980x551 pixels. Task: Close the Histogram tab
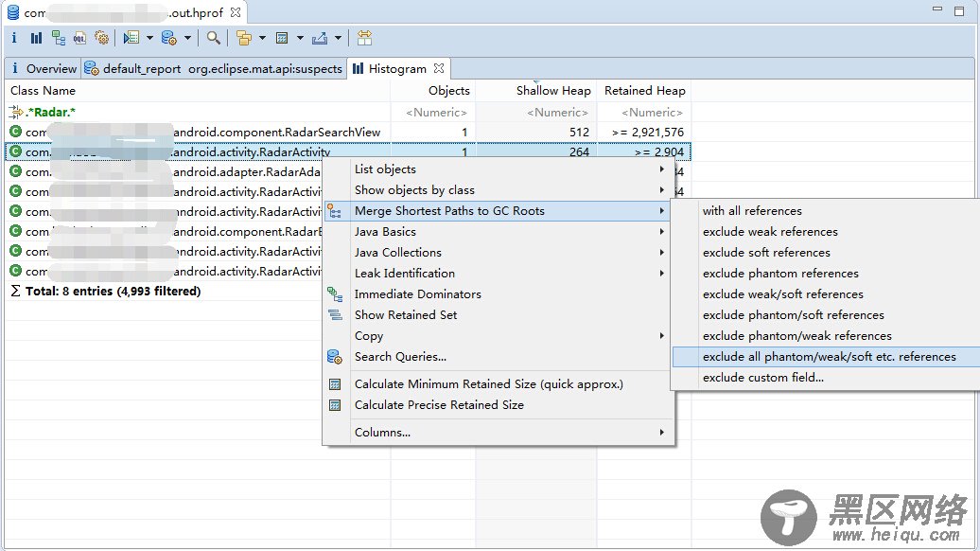(439, 68)
